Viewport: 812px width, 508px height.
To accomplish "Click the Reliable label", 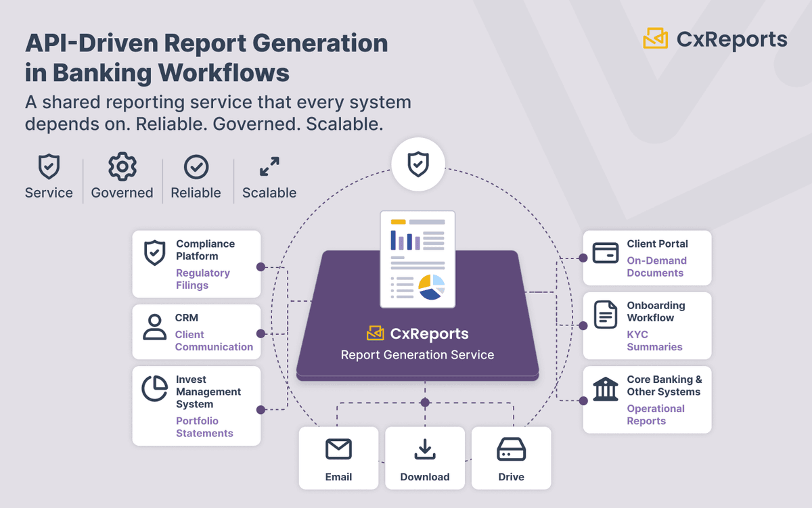I will pos(196,193).
